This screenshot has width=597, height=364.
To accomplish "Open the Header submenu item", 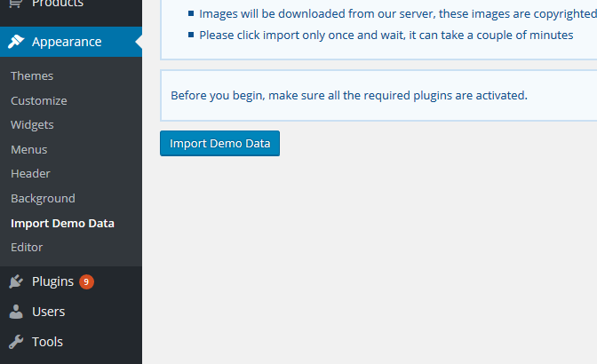I will (x=30, y=174).
